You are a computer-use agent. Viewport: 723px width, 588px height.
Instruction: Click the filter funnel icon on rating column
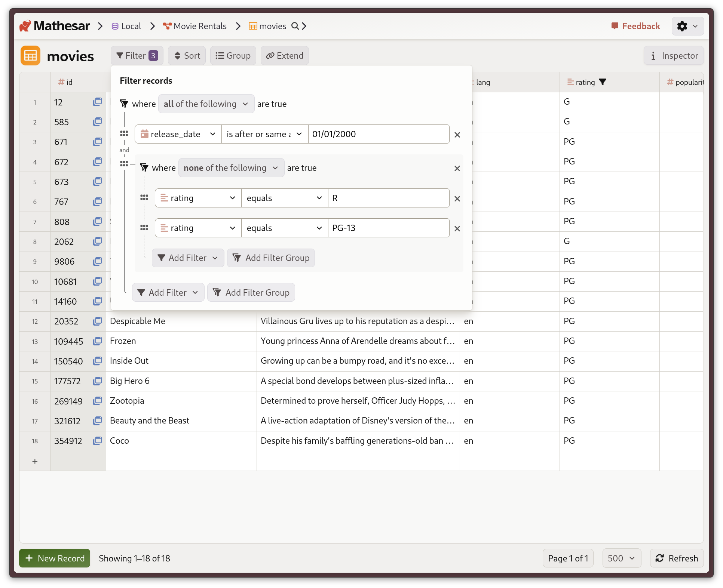point(603,82)
